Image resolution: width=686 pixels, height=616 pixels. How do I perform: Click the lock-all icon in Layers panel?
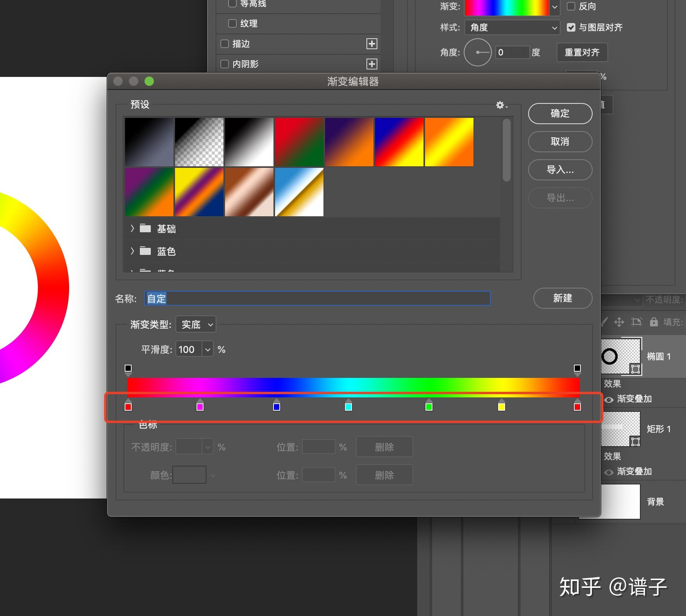pyautogui.click(x=654, y=322)
